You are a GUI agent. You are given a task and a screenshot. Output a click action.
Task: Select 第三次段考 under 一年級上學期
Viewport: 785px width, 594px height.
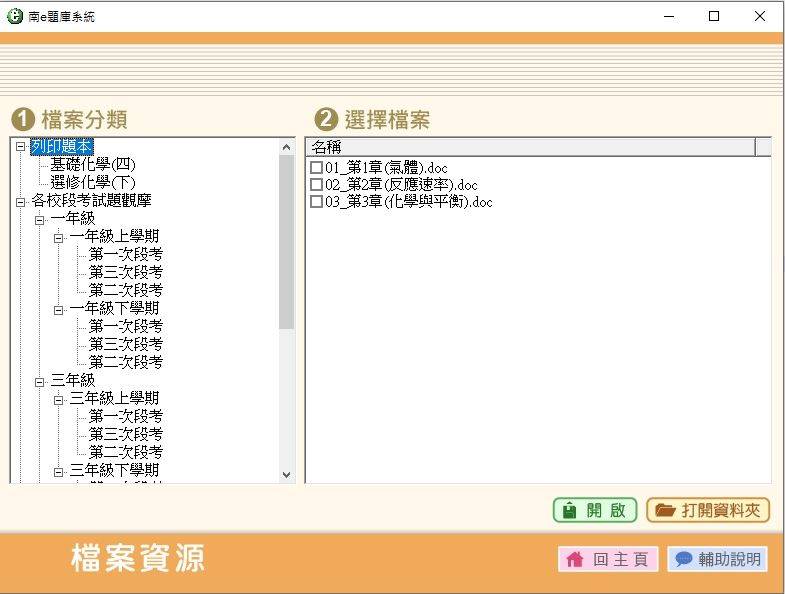click(x=126, y=272)
